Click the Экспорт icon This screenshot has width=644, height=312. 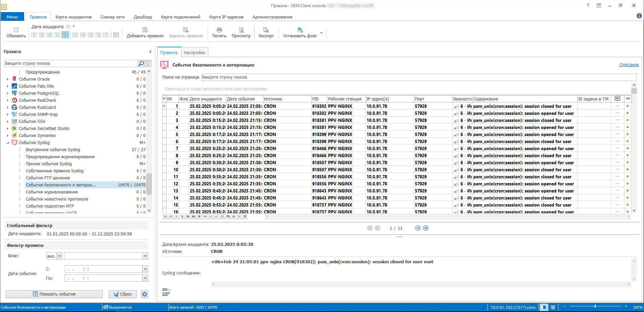pyautogui.click(x=266, y=30)
